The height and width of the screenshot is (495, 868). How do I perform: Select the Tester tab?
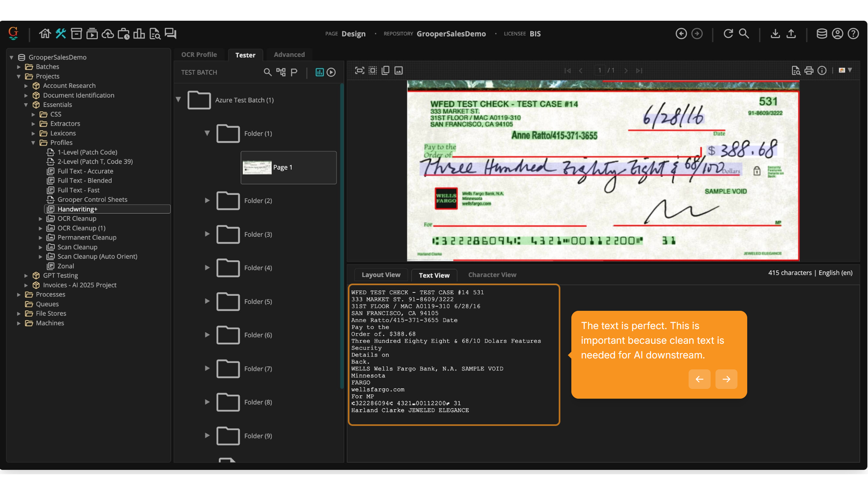pos(245,55)
